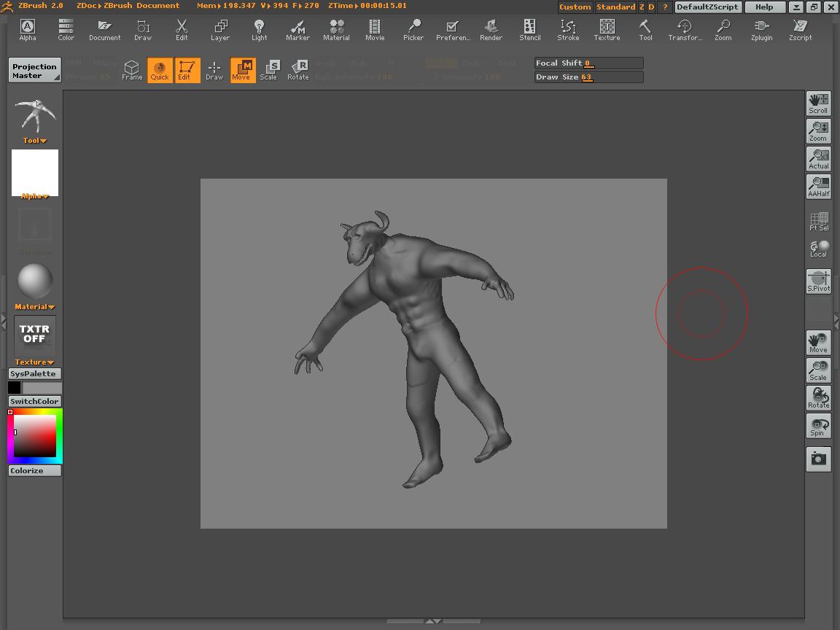The height and width of the screenshot is (630, 840).
Task: Click the question mark help toggle
Action: (x=665, y=7)
